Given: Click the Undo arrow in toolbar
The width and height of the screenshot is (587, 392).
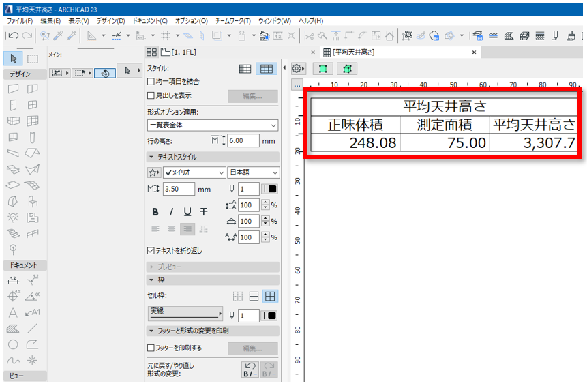Looking at the screenshot, I should [13, 35].
